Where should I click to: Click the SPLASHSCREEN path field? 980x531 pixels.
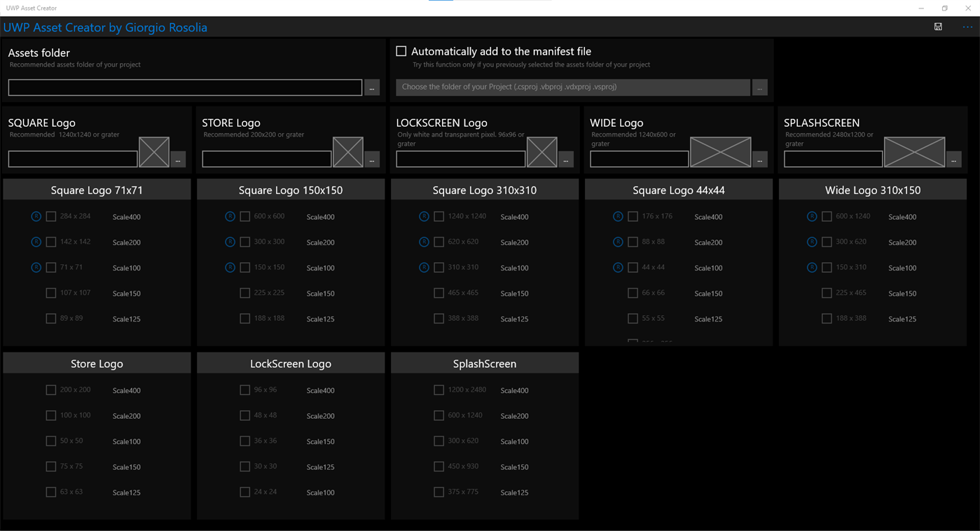[834, 159]
